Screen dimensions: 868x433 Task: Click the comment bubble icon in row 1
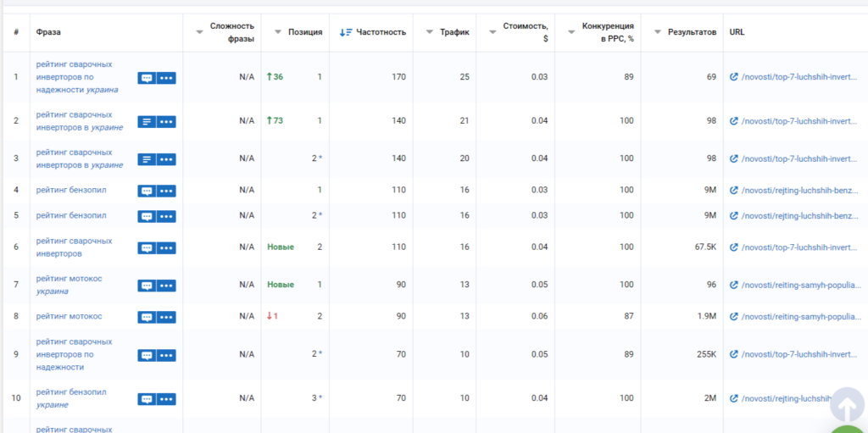(147, 77)
